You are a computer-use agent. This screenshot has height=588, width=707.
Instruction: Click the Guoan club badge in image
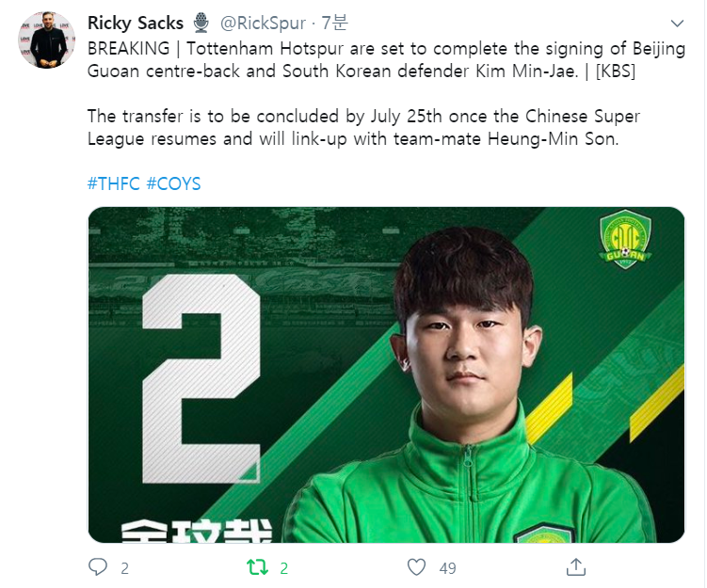625,241
